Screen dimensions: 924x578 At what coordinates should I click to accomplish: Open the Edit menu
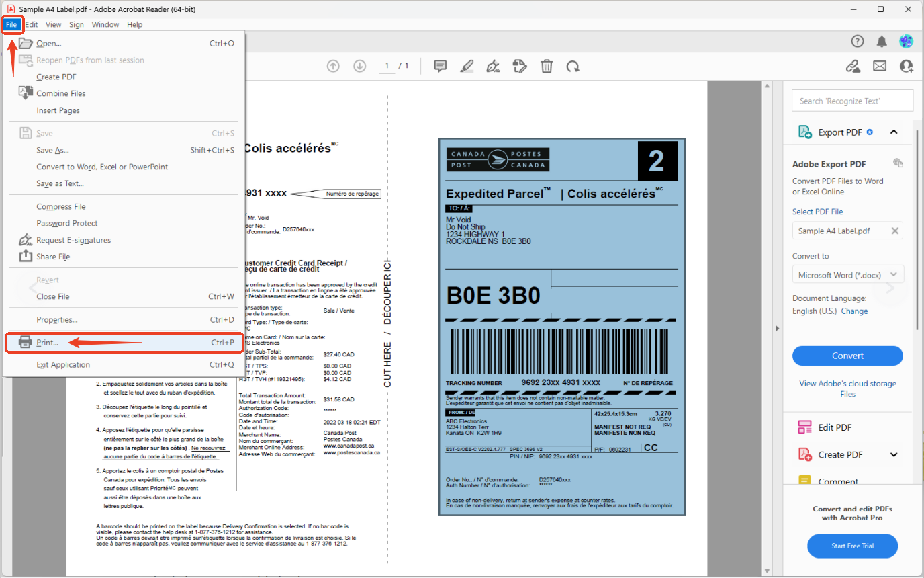(x=32, y=24)
